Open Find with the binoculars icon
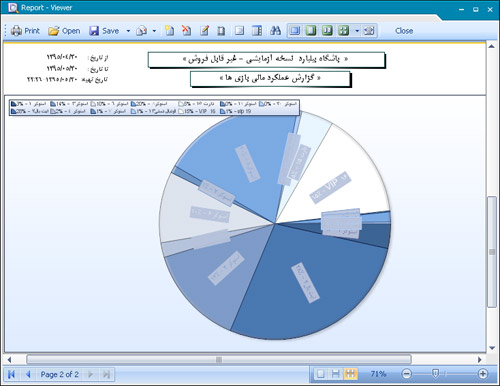Viewport: 500px width, 386px height. (x=275, y=31)
